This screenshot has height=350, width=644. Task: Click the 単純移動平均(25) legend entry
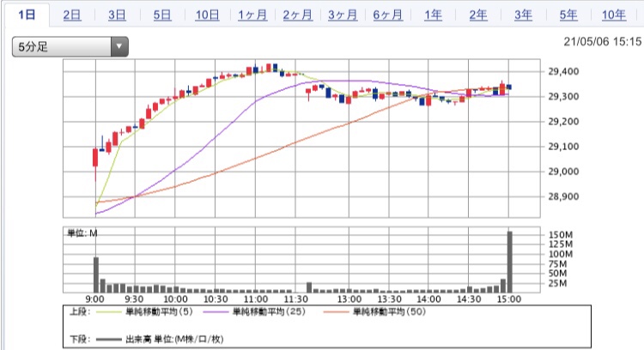[x=269, y=312]
